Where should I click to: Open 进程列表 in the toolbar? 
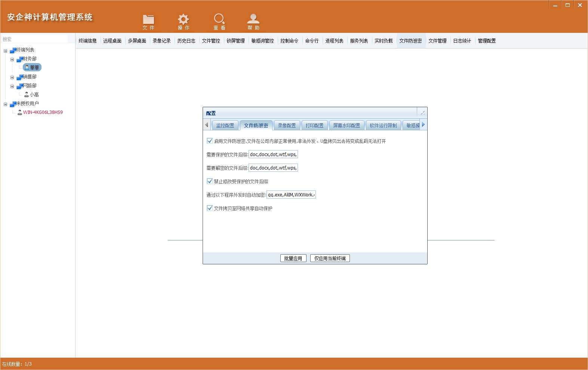click(x=335, y=41)
